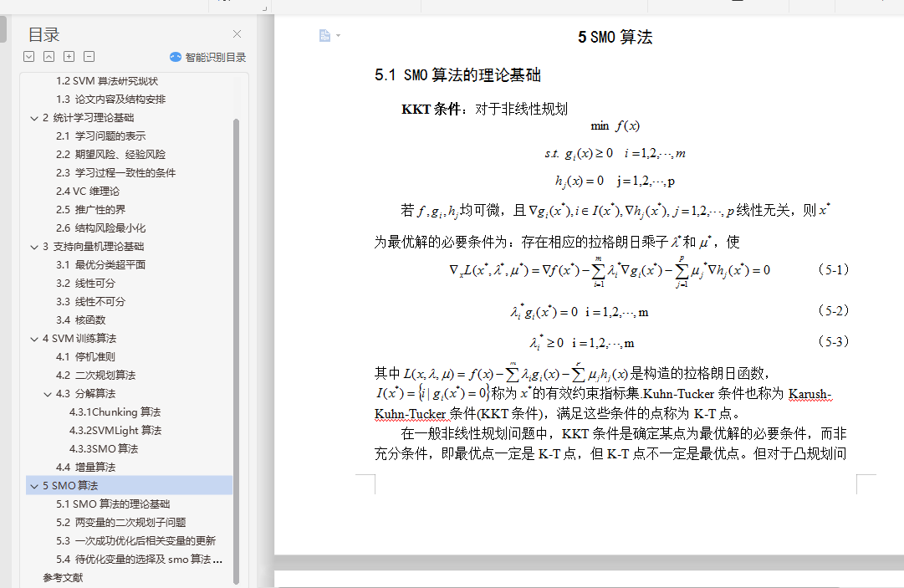Jump to '3.3 线性不可分'
The image size is (904, 588).
coord(90,302)
